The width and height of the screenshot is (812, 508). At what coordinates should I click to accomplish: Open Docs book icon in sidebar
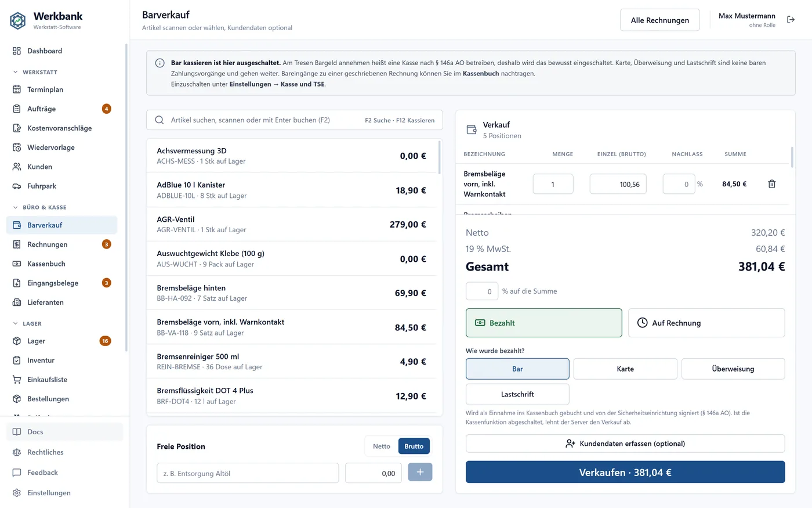coord(17,432)
